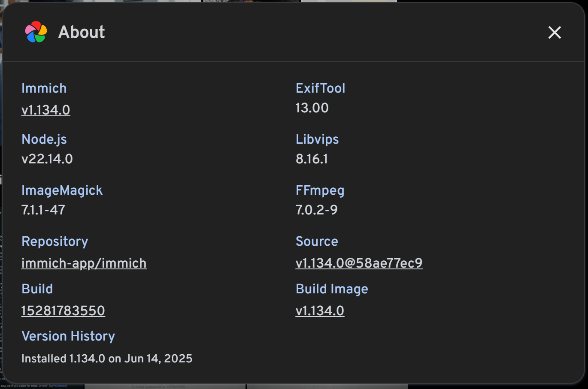Click ExifTool version 13.00 text
The height and width of the screenshot is (389, 588).
coord(312,108)
